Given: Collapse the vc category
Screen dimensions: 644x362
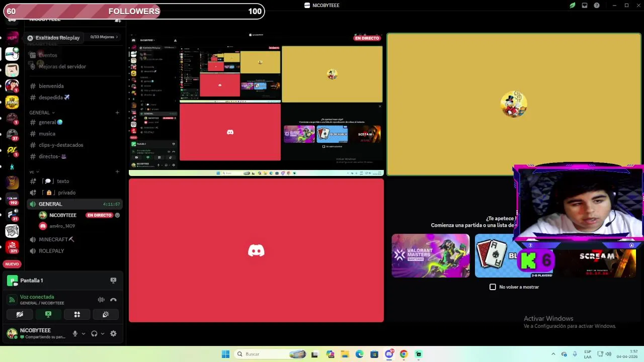Looking at the screenshot, I should (33, 172).
